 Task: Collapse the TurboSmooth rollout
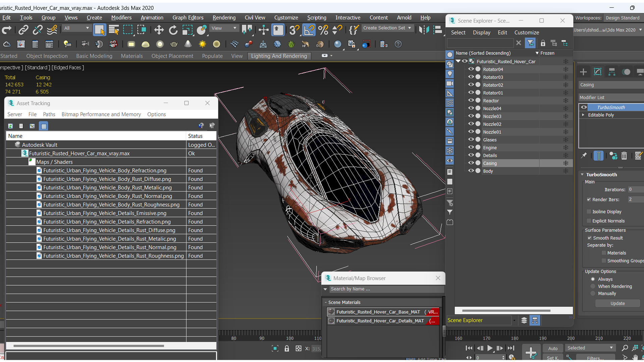point(582,175)
